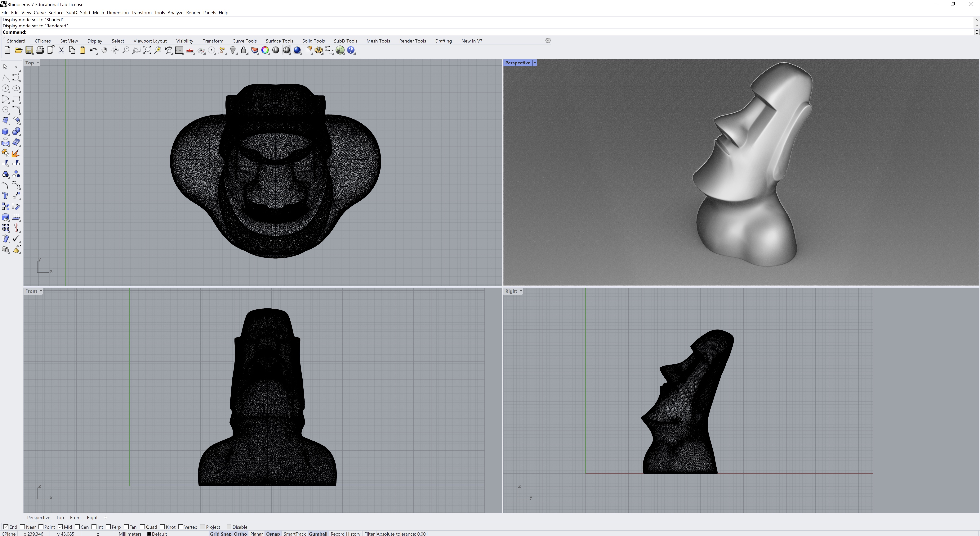This screenshot has width=980, height=536.
Task: Open toolbar options gear near New in V7
Action: 548,40
